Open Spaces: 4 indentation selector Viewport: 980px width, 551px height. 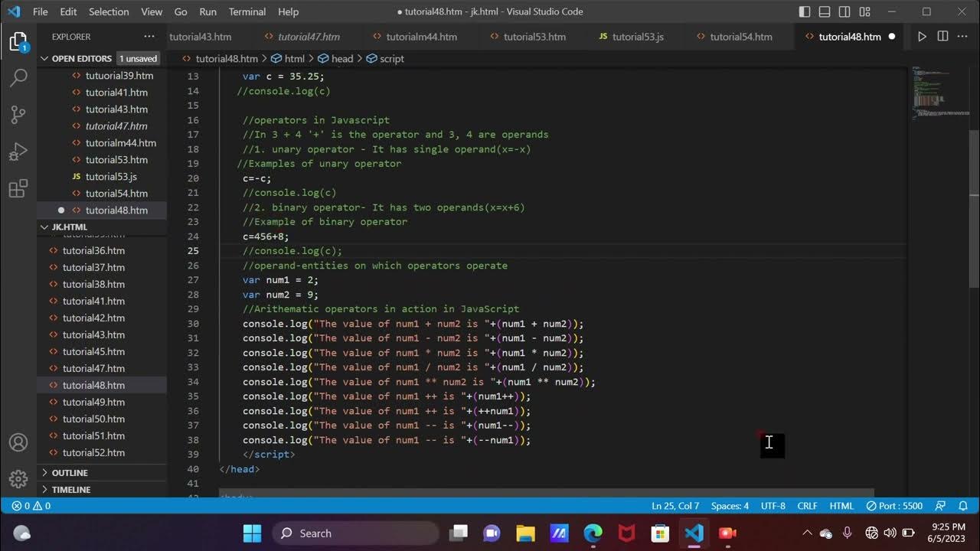point(730,506)
